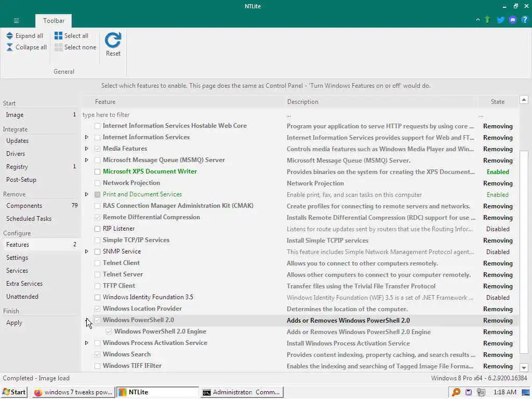The width and height of the screenshot is (532, 399).
Task: Open the Discord icon
Action: tap(513, 20)
